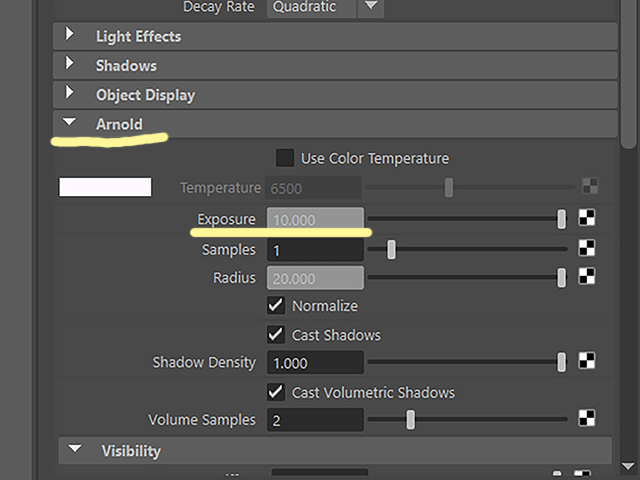Click the Temperature map connection checker icon
This screenshot has width=640, height=480.
coord(590,186)
